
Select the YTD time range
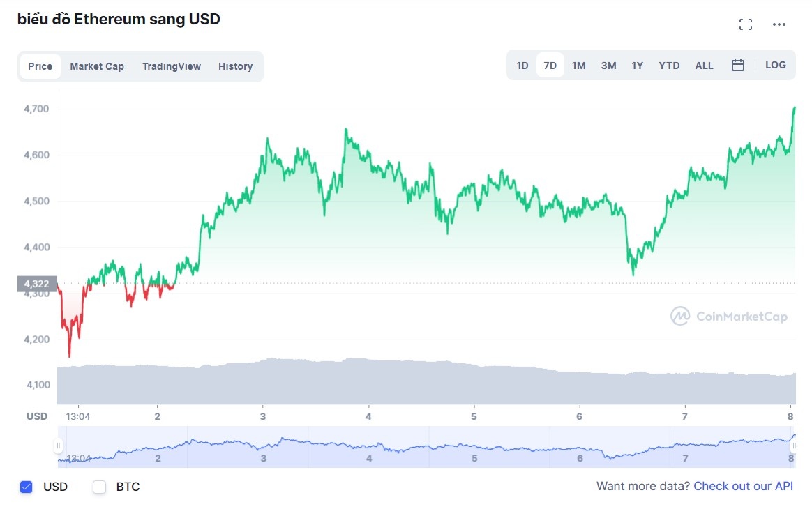coord(668,65)
